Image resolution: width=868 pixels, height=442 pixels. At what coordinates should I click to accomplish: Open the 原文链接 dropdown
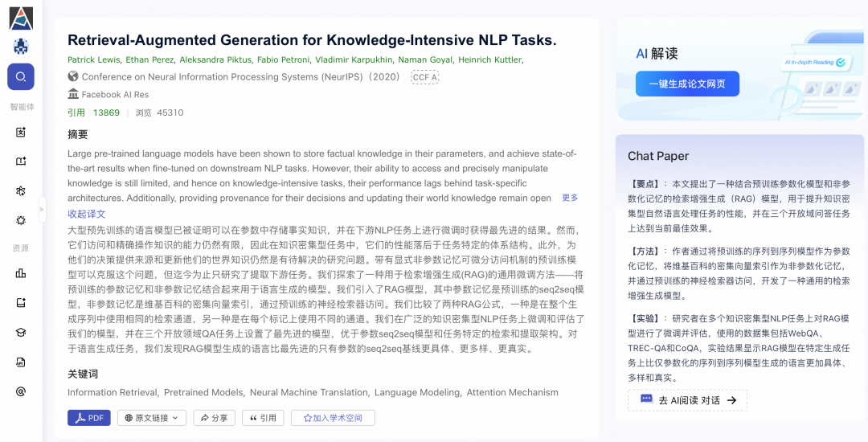pos(152,418)
